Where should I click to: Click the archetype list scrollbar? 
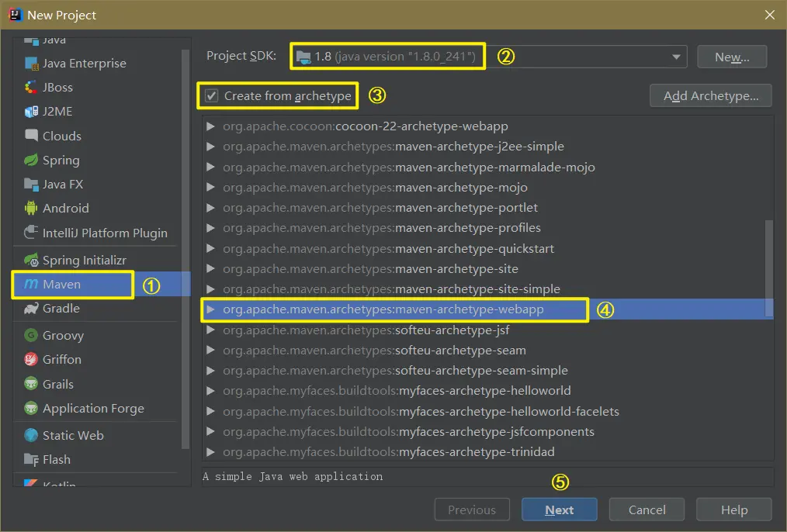[768, 268]
